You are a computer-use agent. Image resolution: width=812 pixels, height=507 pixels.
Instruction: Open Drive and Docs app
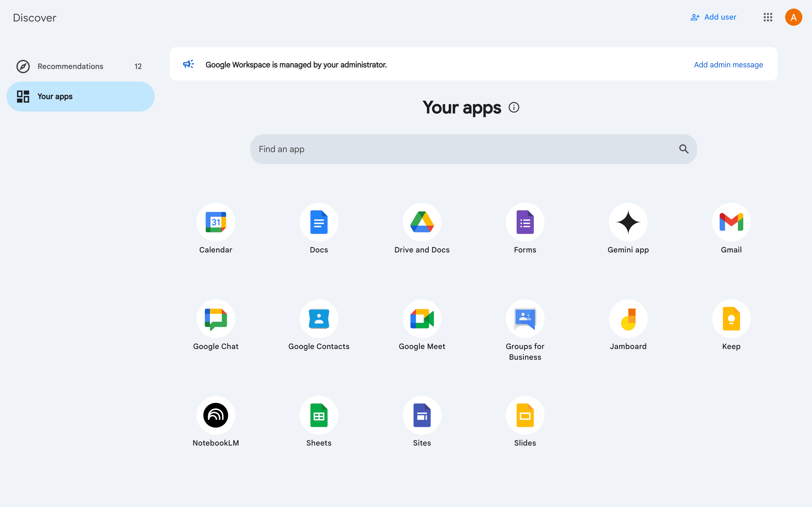pos(422,222)
